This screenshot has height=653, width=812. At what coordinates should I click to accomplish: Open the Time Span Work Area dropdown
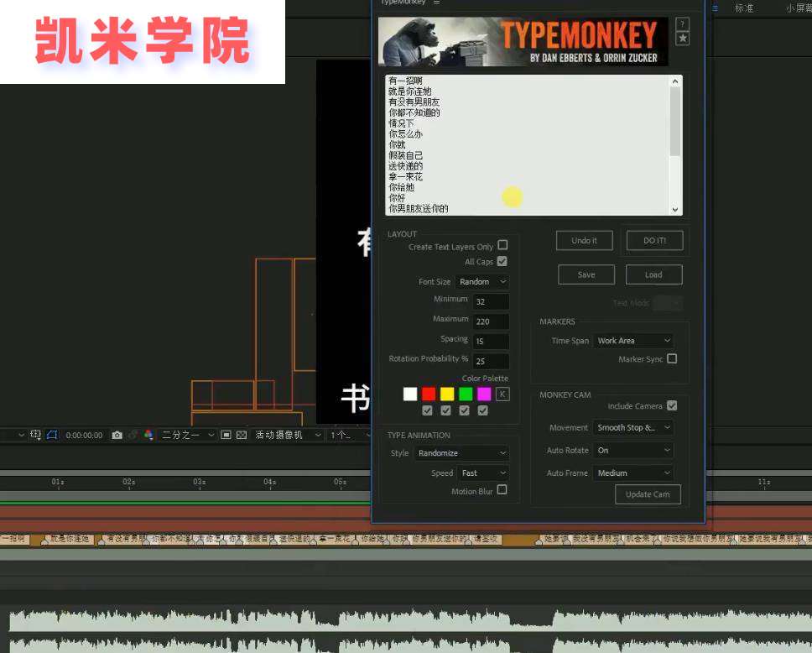633,341
